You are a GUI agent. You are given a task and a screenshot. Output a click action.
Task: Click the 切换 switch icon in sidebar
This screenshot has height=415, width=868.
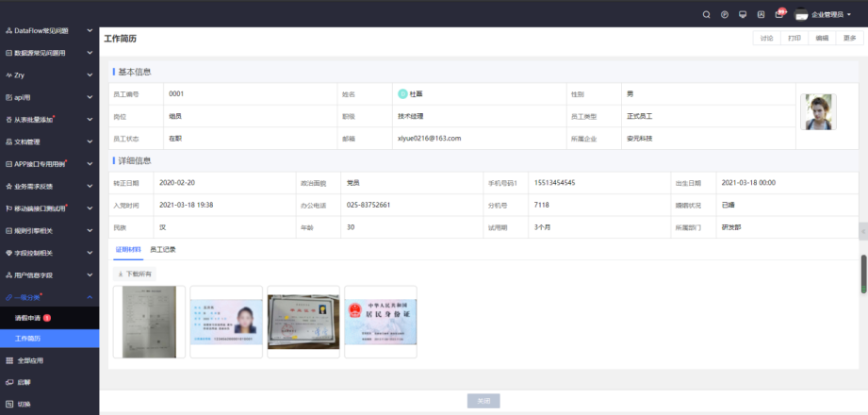[x=9, y=405]
